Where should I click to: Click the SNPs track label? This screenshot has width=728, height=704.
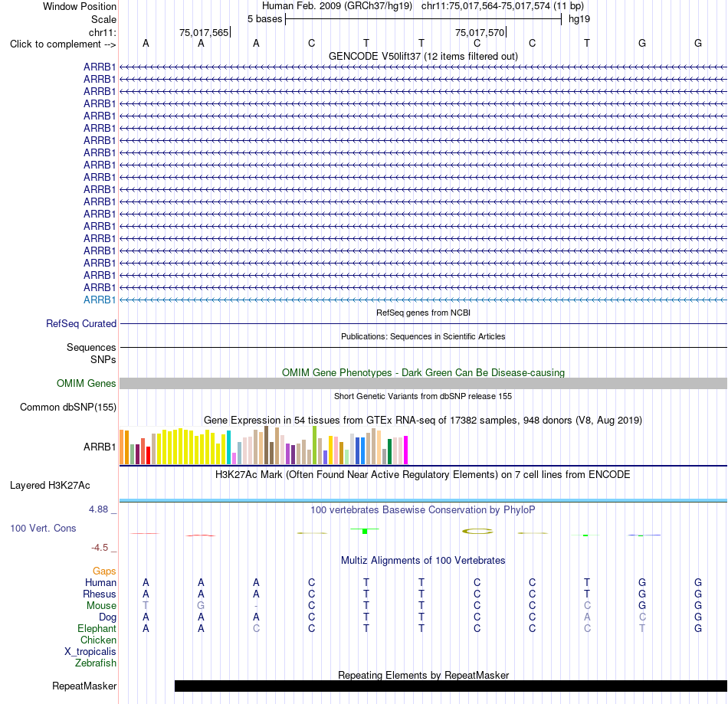[x=103, y=359]
